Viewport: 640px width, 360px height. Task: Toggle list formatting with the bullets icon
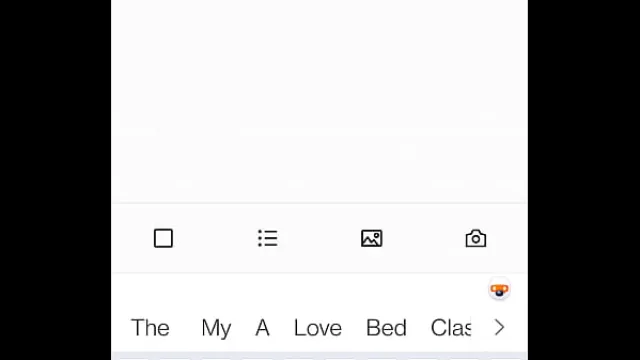[x=268, y=238]
